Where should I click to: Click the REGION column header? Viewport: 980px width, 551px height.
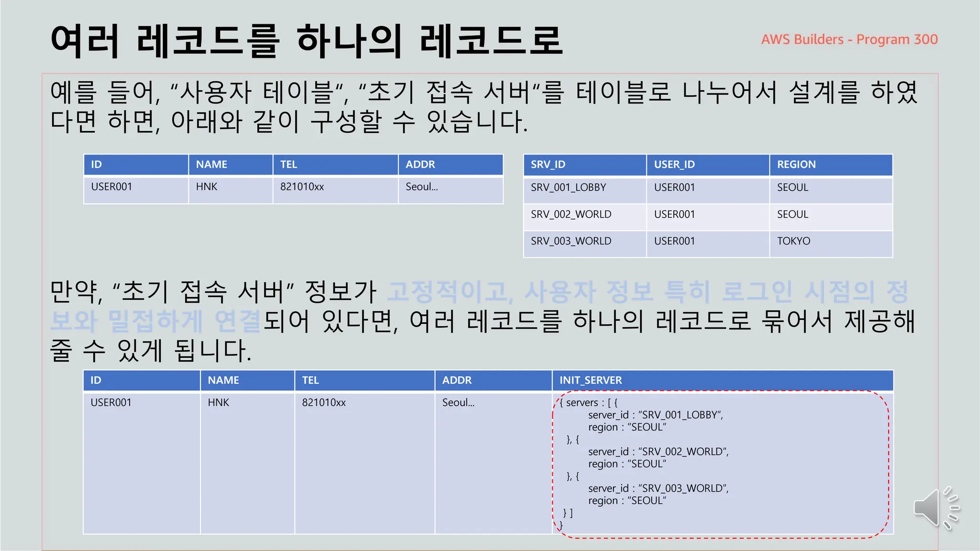point(831,165)
